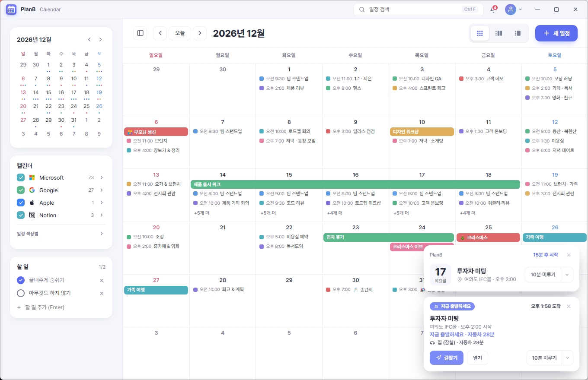Switch to agenda list view
588x380 pixels.
[x=518, y=33]
